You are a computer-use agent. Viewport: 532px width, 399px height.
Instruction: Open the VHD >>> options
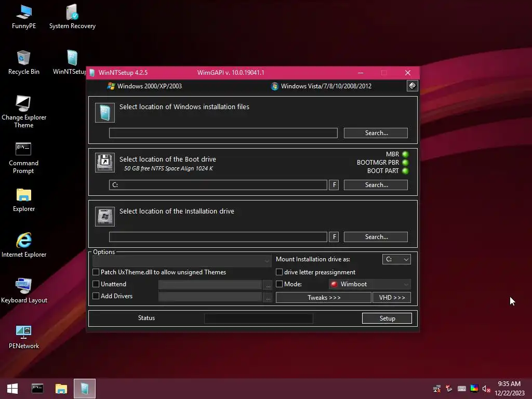(x=392, y=298)
